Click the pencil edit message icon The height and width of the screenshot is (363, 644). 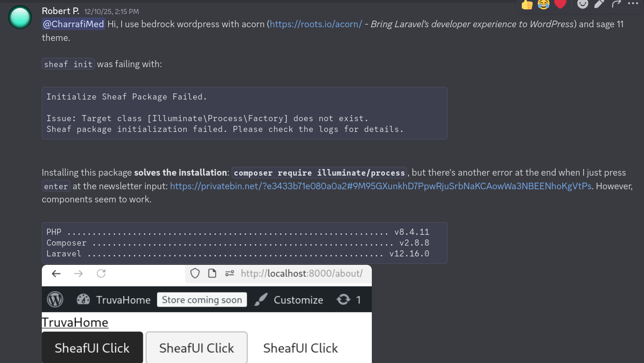(599, 4)
